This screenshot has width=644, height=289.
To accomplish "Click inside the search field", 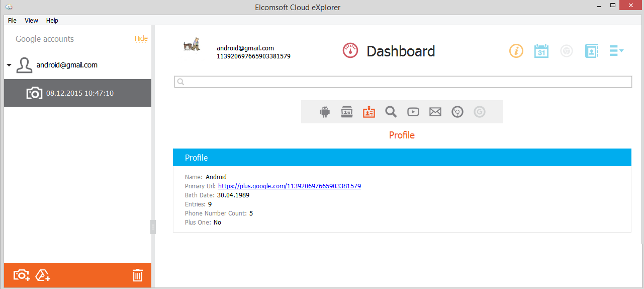I will (403, 82).
